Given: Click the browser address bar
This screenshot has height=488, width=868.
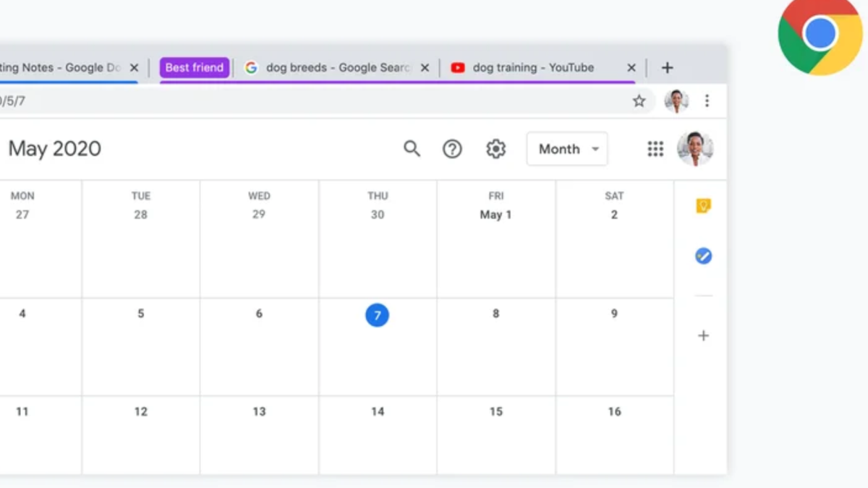Looking at the screenshot, I should 289,101.
